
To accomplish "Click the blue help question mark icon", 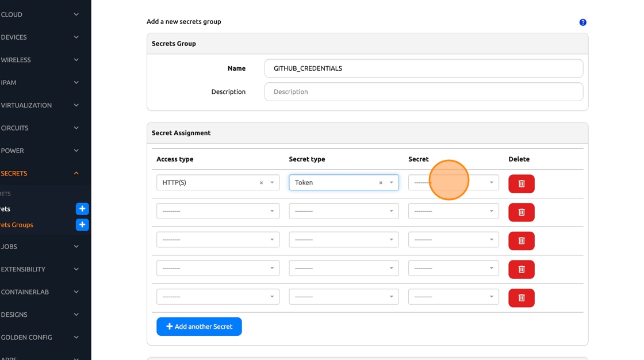I will point(582,22).
